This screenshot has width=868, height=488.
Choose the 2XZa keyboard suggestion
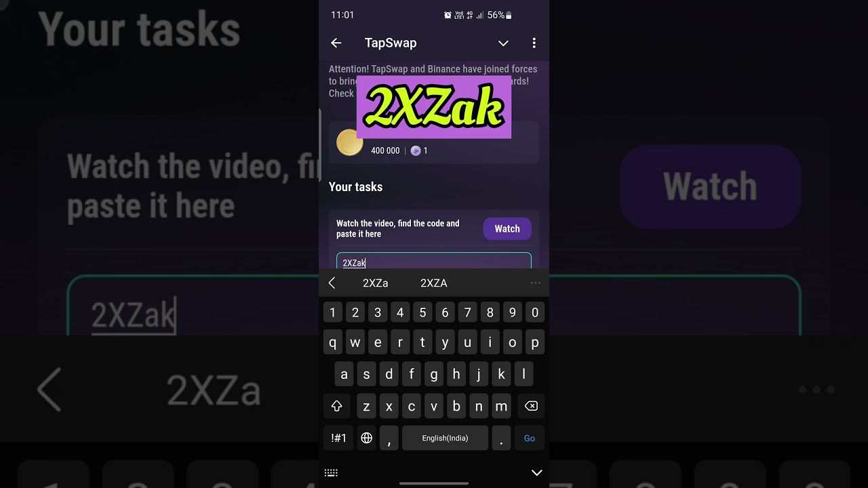[375, 283]
